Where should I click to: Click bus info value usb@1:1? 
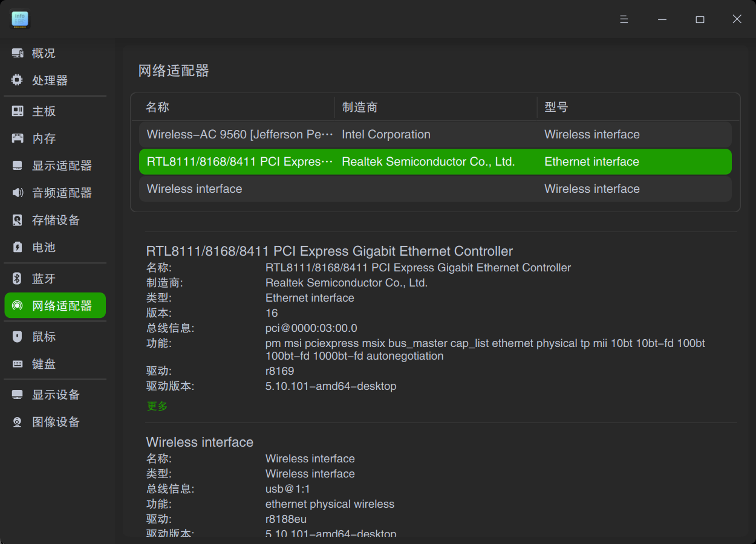[288, 489]
